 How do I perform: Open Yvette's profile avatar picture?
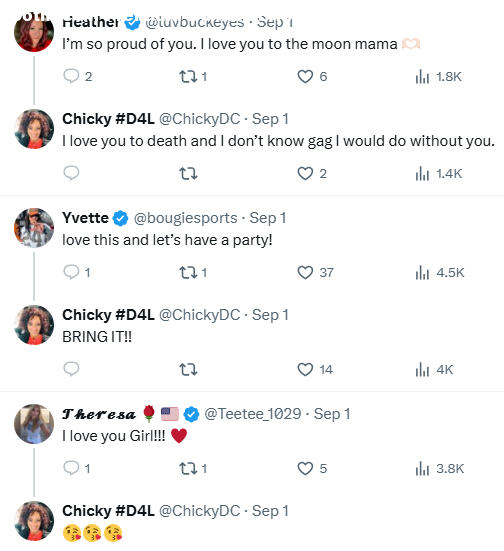click(x=34, y=228)
